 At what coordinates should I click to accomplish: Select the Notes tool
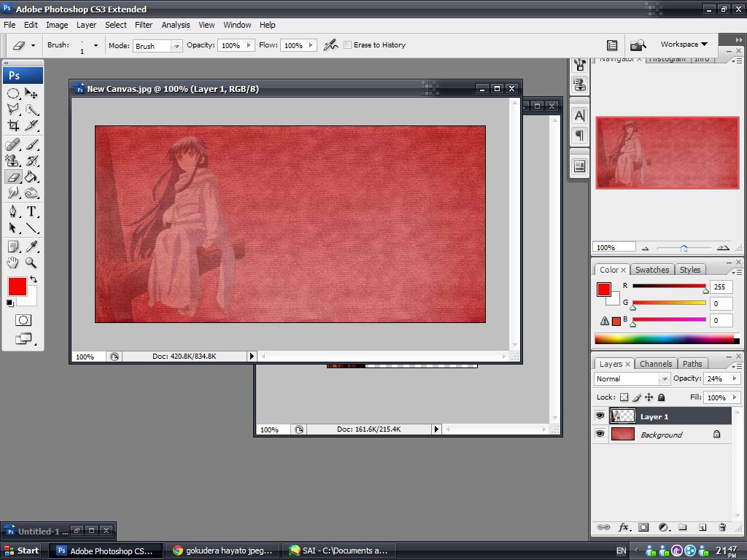point(13,246)
